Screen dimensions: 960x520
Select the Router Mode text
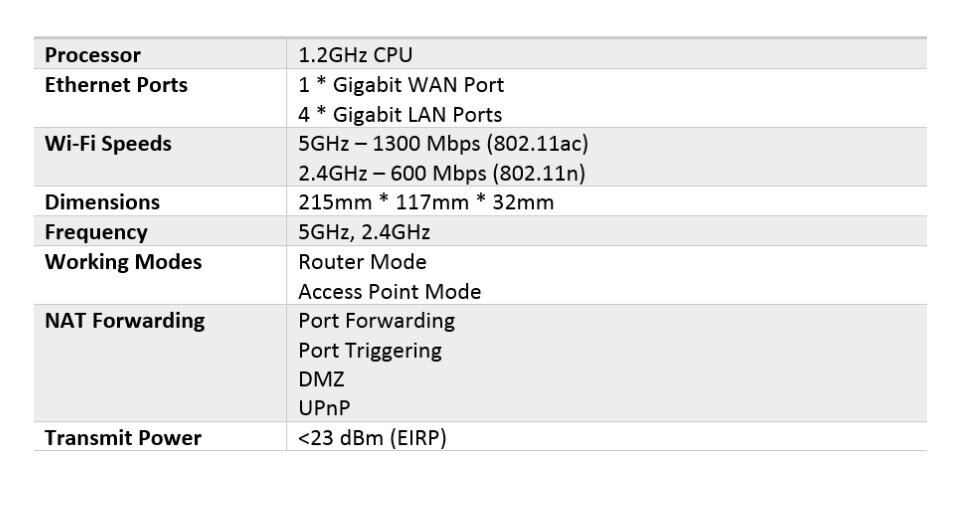tap(362, 262)
